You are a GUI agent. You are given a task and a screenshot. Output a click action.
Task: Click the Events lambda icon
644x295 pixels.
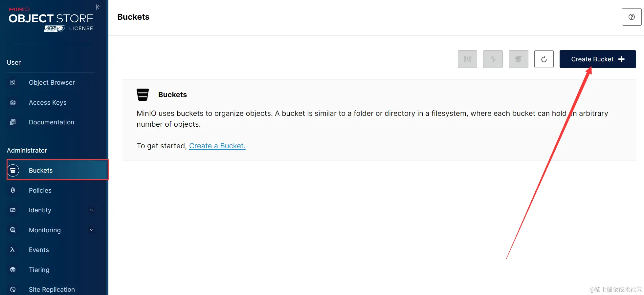[13, 250]
